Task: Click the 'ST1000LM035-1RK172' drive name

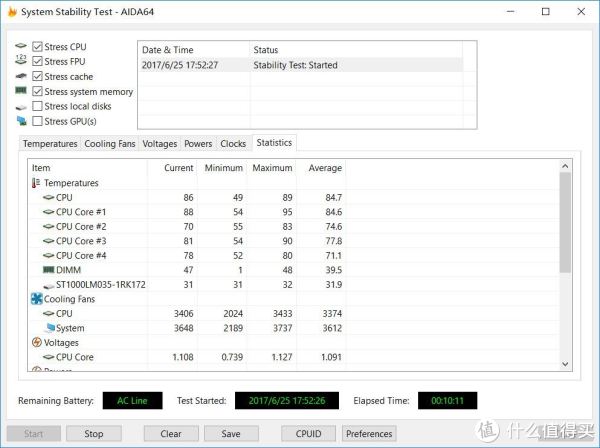Action: 101,285
